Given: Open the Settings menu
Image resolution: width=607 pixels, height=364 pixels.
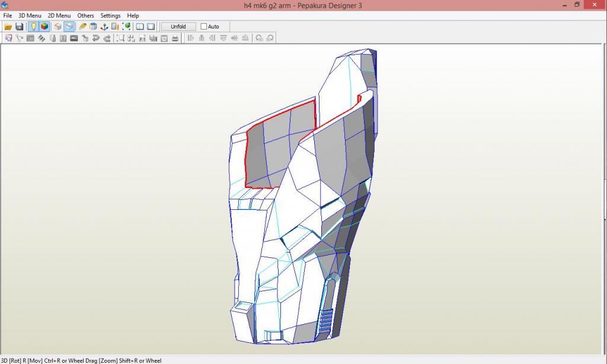Looking at the screenshot, I should (x=110, y=15).
